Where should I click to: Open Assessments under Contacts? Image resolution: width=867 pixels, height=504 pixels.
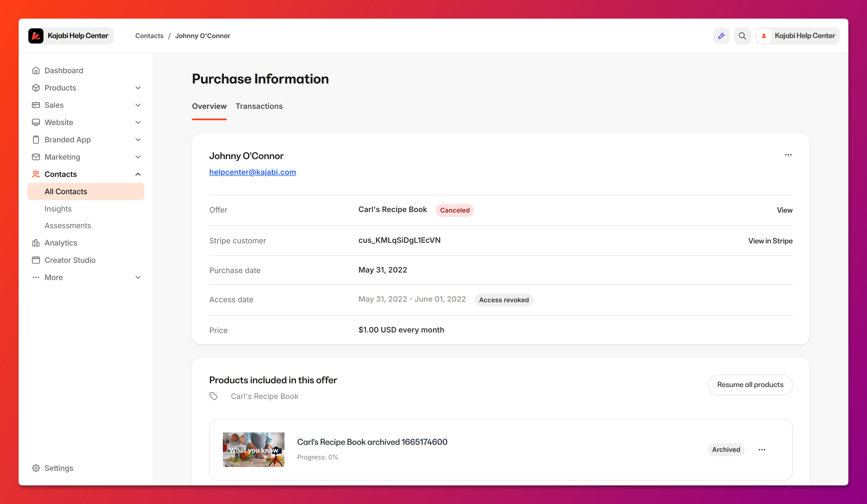click(x=68, y=226)
